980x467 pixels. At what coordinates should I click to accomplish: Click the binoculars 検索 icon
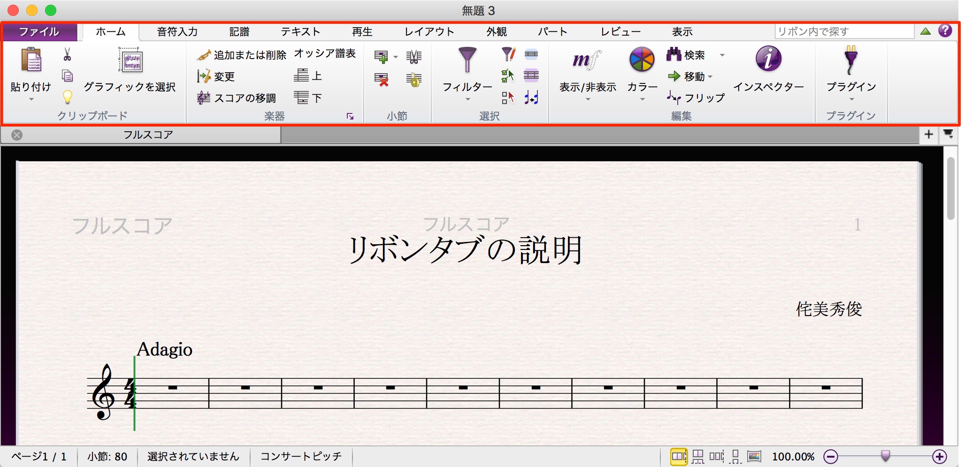[x=674, y=54]
